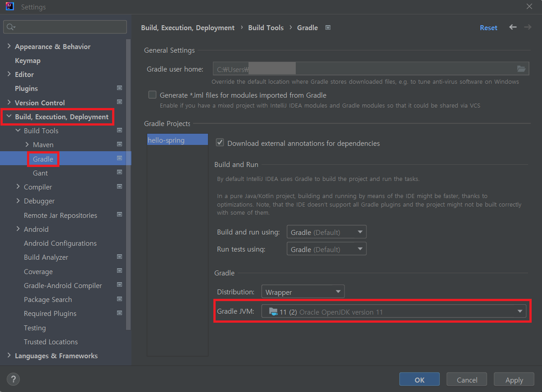This screenshot has height=392, width=542.
Task: Open the Gradle JVM dropdown
Action: click(x=394, y=311)
